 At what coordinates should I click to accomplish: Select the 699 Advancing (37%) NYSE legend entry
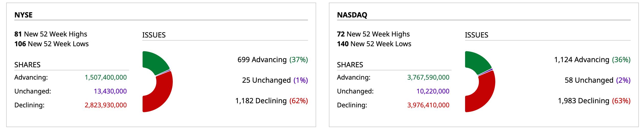[x=273, y=60]
